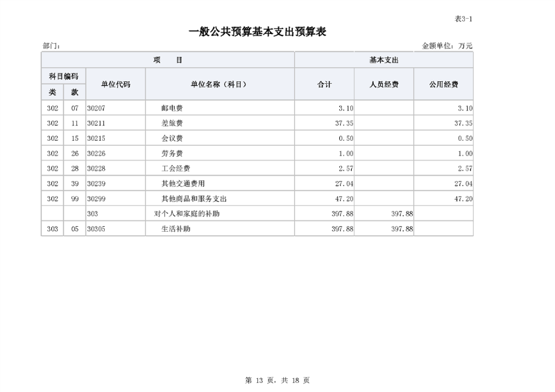The width and height of the screenshot is (555, 392).
Task: Click the 表3-1 label at top right
Action: 463,19
